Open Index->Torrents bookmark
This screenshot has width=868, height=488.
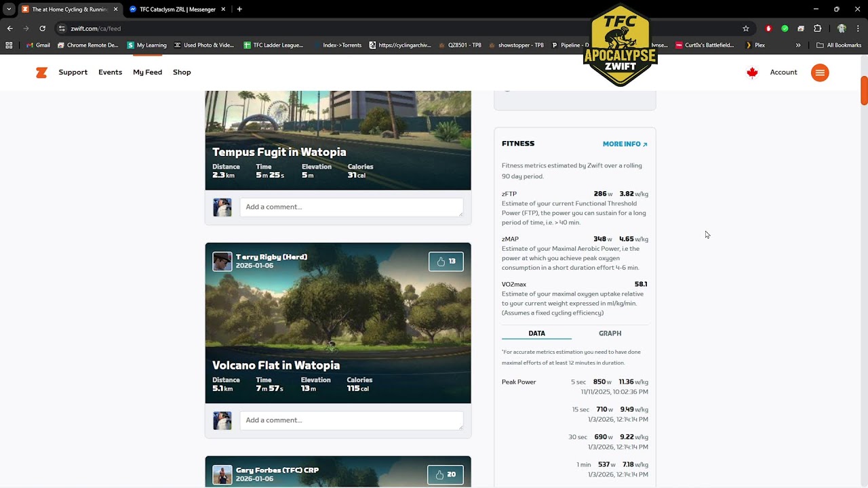338,45
